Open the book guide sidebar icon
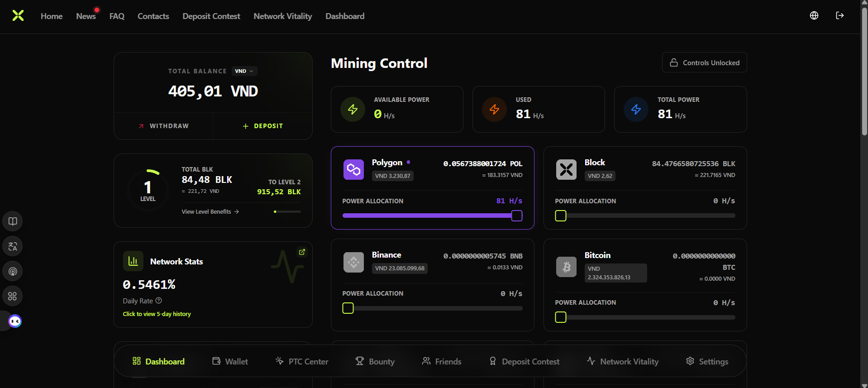 pyautogui.click(x=13, y=221)
